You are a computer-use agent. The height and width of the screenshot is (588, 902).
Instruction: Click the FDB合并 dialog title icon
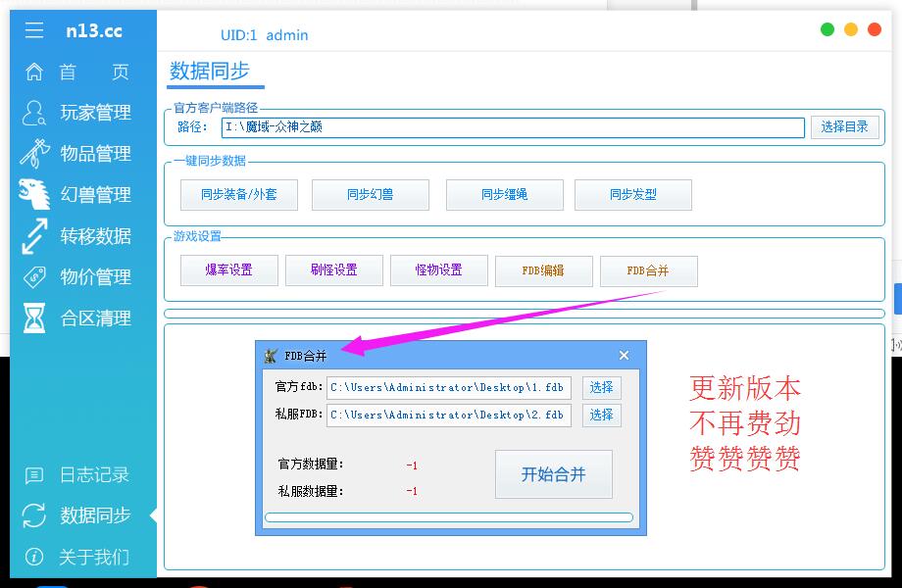pos(271,356)
